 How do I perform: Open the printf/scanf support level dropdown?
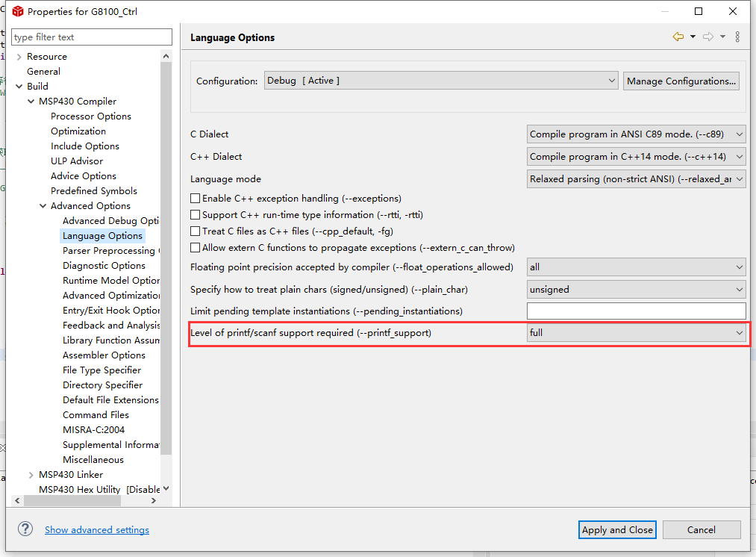636,333
